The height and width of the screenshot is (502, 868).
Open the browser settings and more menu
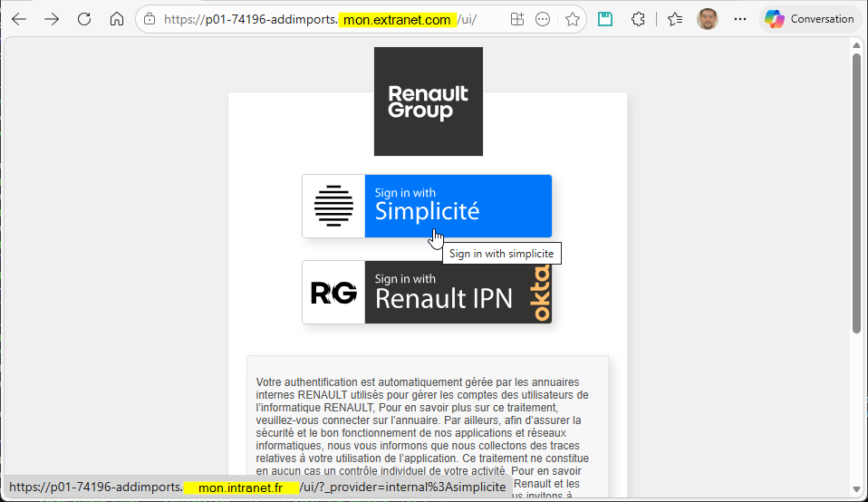point(740,19)
